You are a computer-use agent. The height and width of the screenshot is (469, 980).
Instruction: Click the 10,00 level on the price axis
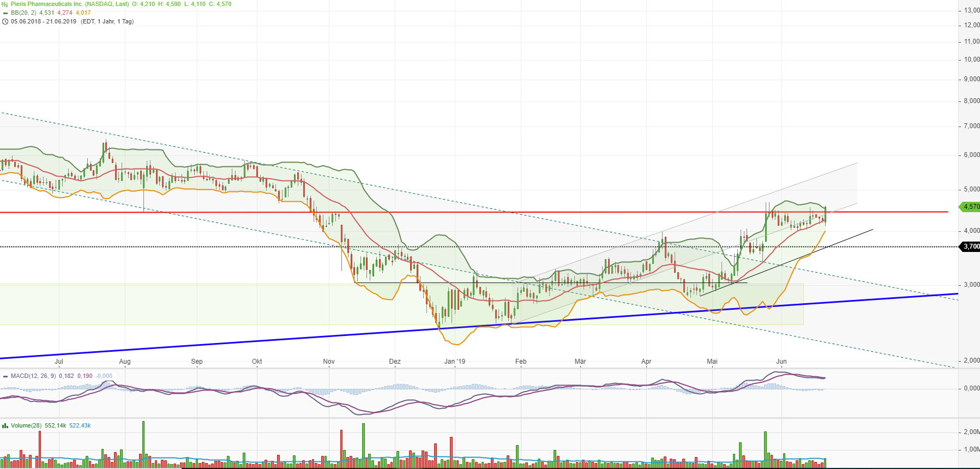pos(971,59)
